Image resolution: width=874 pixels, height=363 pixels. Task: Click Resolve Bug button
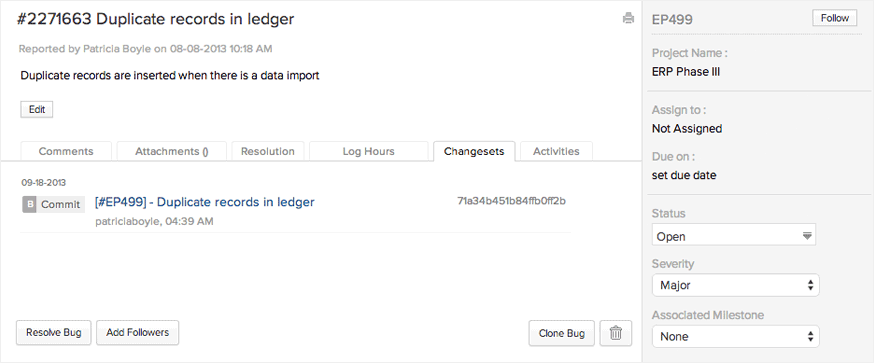(54, 333)
